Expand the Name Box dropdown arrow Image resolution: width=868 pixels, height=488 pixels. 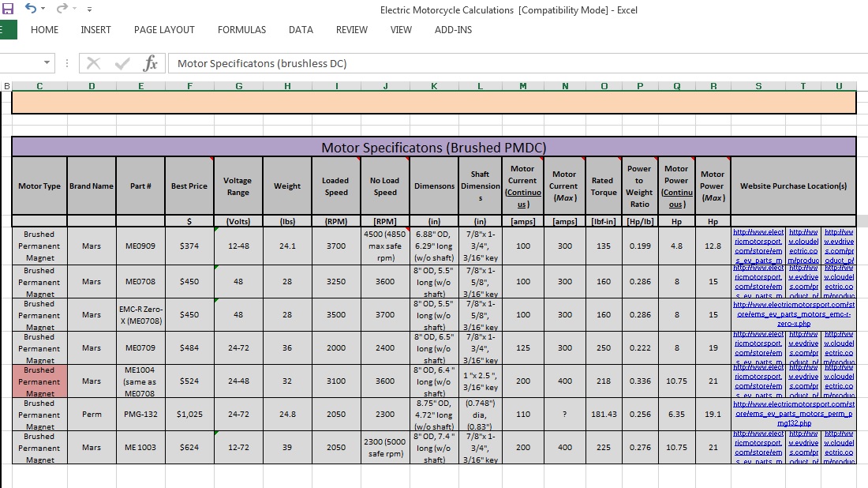[x=47, y=62]
